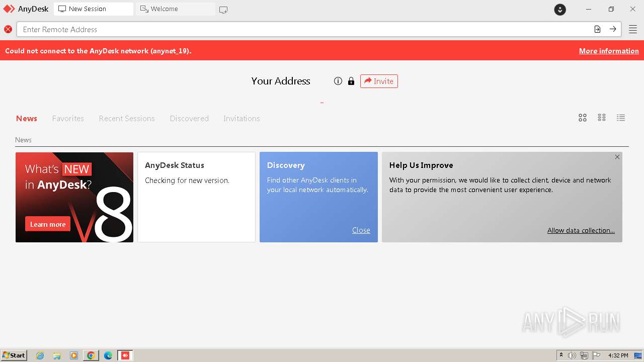Add a new session tab with the monitor-plus icon
The width and height of the screenshot is (644, 362).
coord(223,10)
